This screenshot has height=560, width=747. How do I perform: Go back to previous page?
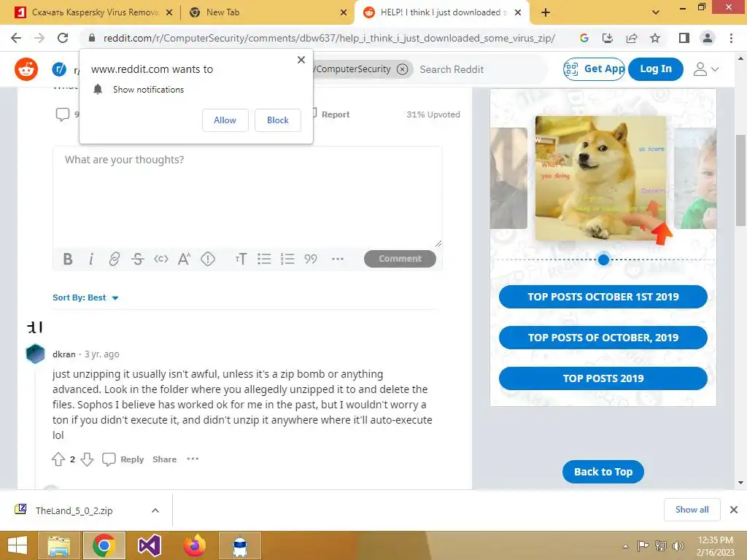[x=16, y=38]
